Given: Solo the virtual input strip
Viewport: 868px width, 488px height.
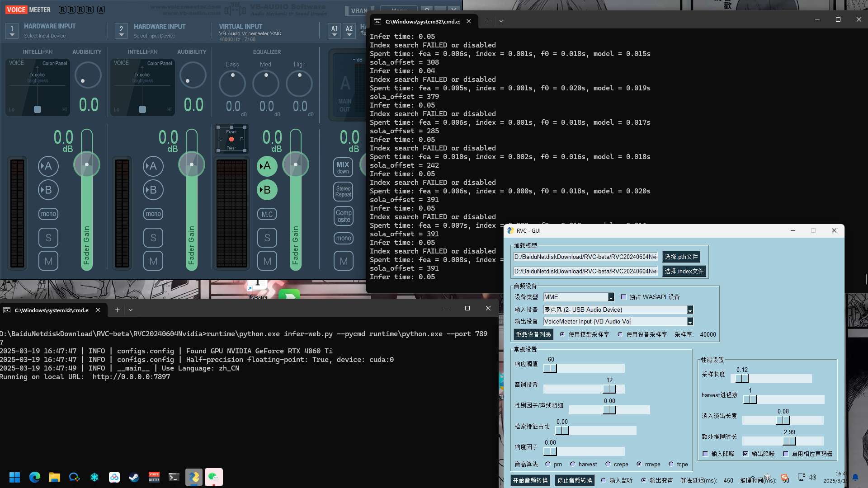Looking at the screenshot, I should pyautogui.click(x=267, y=238).
